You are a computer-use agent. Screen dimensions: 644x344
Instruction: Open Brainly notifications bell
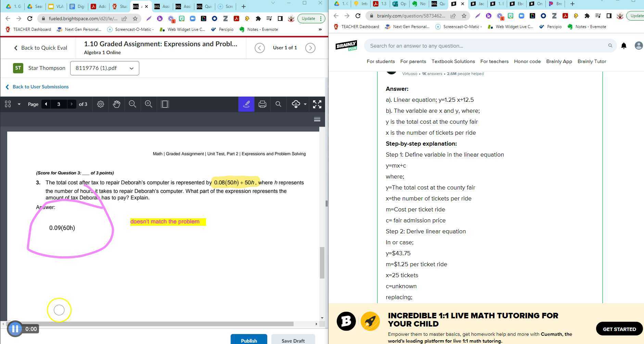point(623,46)
